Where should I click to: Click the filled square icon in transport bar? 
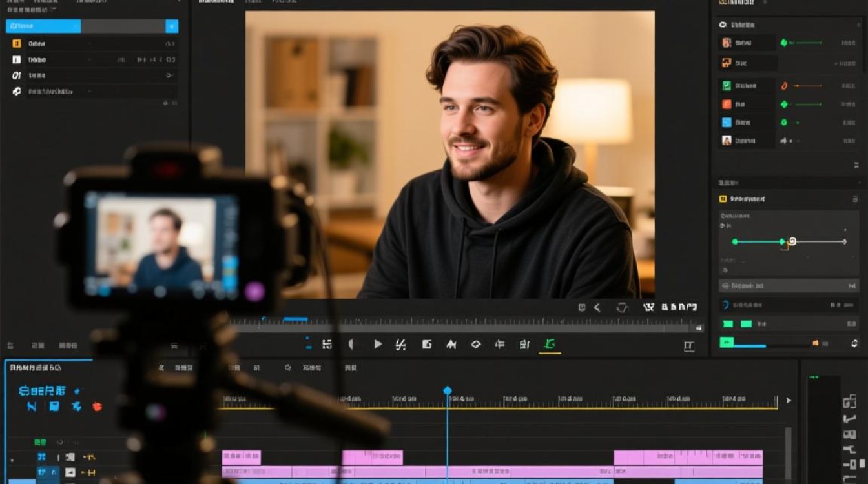click(427, 345)
